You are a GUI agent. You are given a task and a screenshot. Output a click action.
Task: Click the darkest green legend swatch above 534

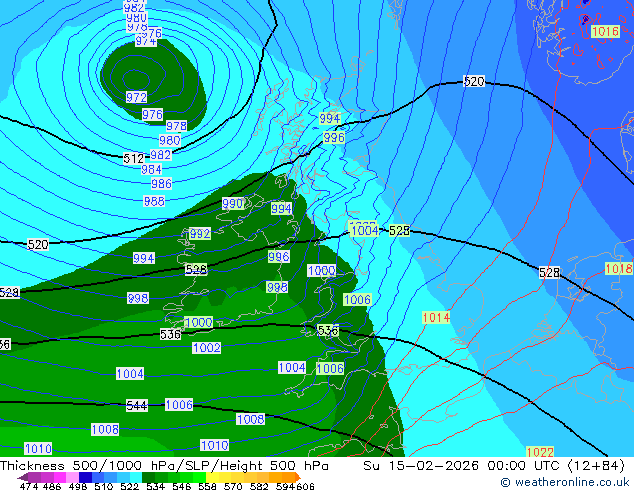coord(148,477)
